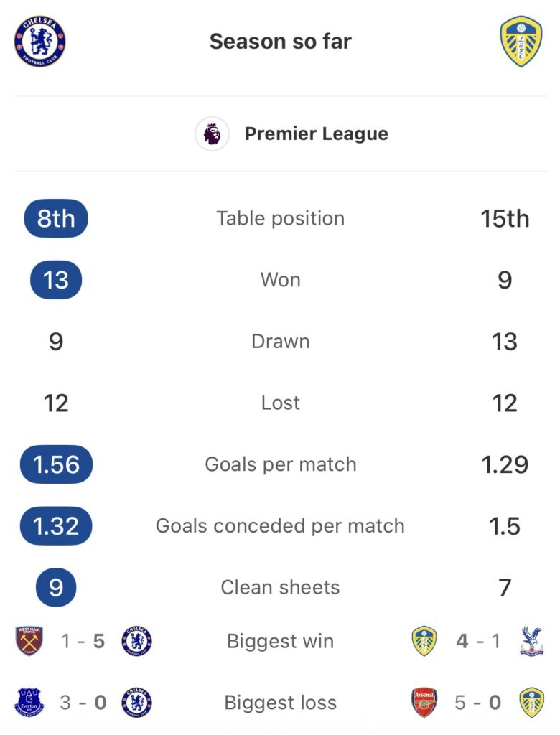Tap the Season so far heading
Viewport: 560px width, 735px height.
pos(280,42)
